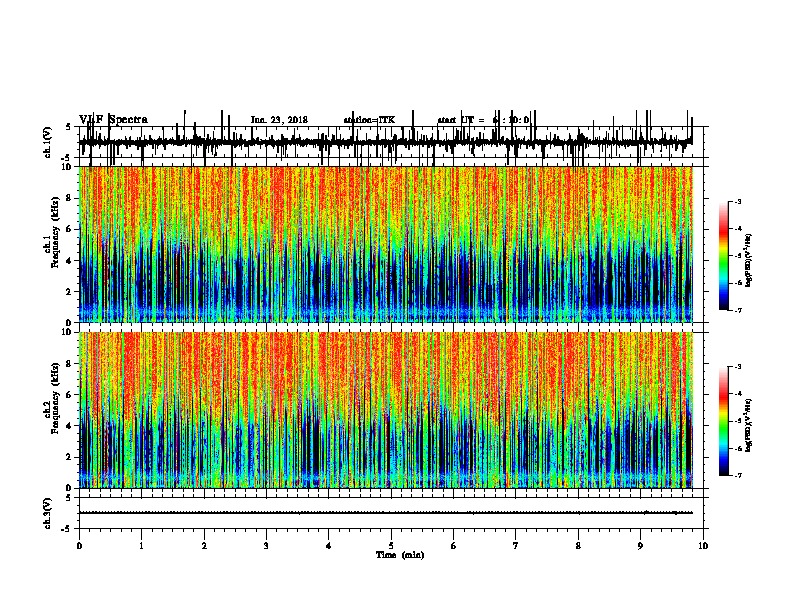The width and height of the screenshot is (792, 612).
Task: Click the 4 kHz tick label on ch.1 axis
Action: point(70,261)
